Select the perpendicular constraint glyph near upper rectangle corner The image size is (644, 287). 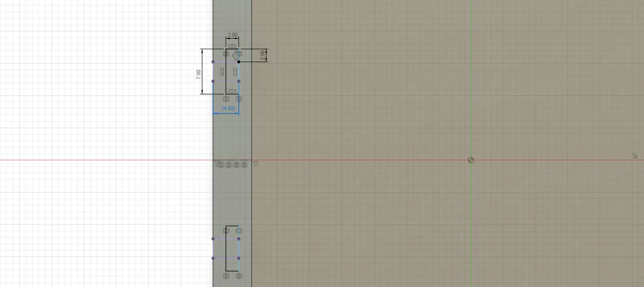(235, 56)
